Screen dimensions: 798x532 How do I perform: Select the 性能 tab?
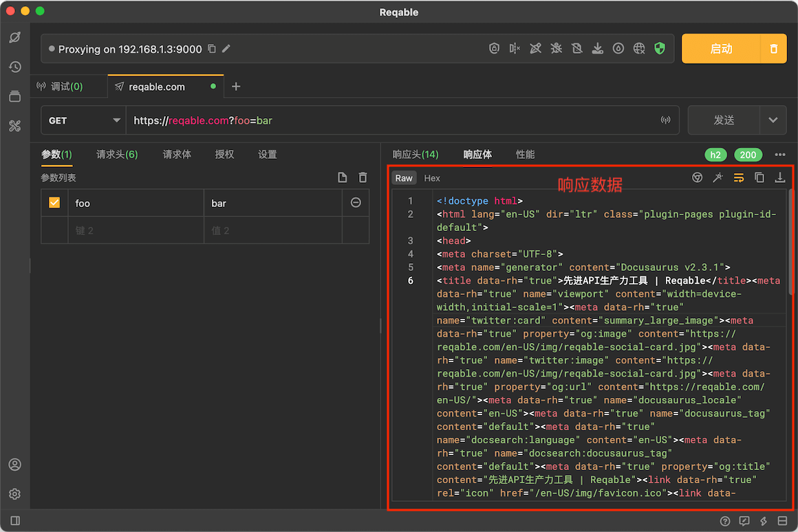[525, 155]
